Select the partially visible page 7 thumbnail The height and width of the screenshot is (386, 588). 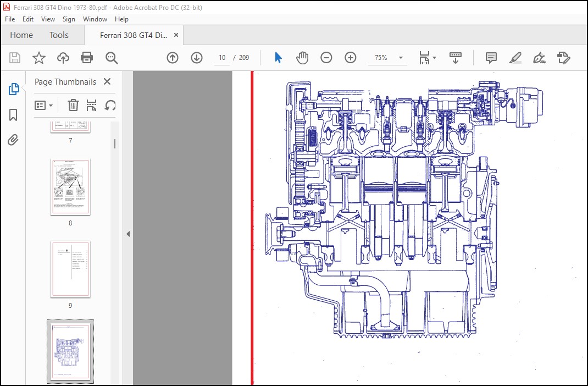pyautogui.click(x=70, y=127)
